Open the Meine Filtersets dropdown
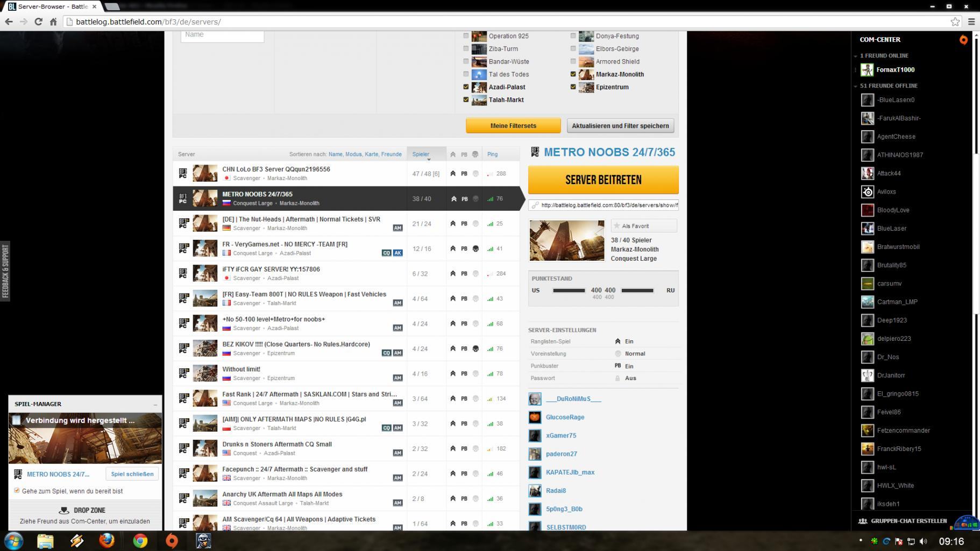 point(513,126)
